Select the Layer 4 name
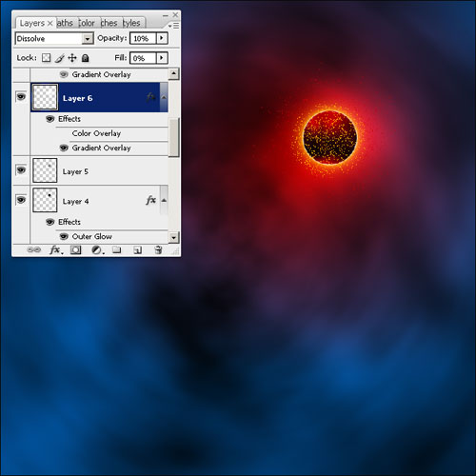The image size is (476, 476). click(75, 202)
